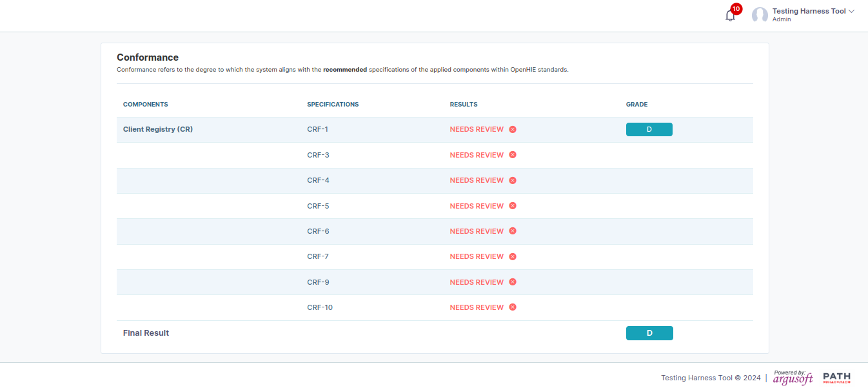This screenshot has width=868, height=390.
Task: Click the red notification badge showing 10
Action: 736,9
